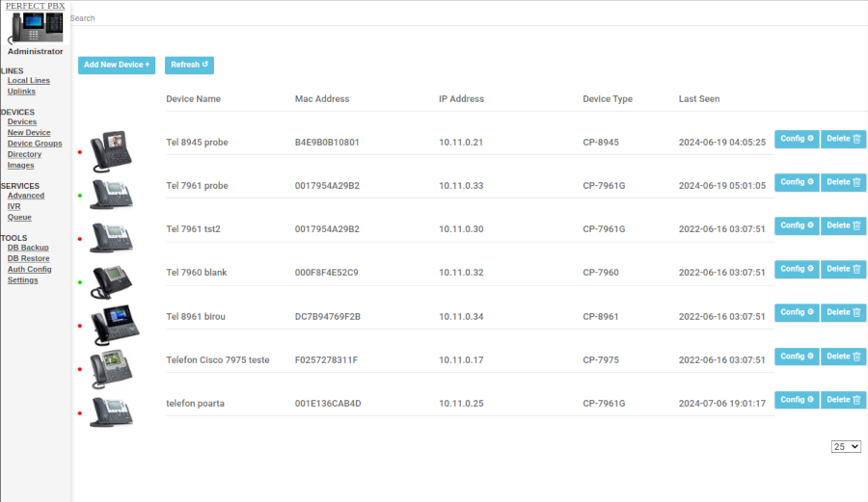The image size is (868, 502).
Task: Click the Tel 8961 birou phone image
Action: pos(115,325)
